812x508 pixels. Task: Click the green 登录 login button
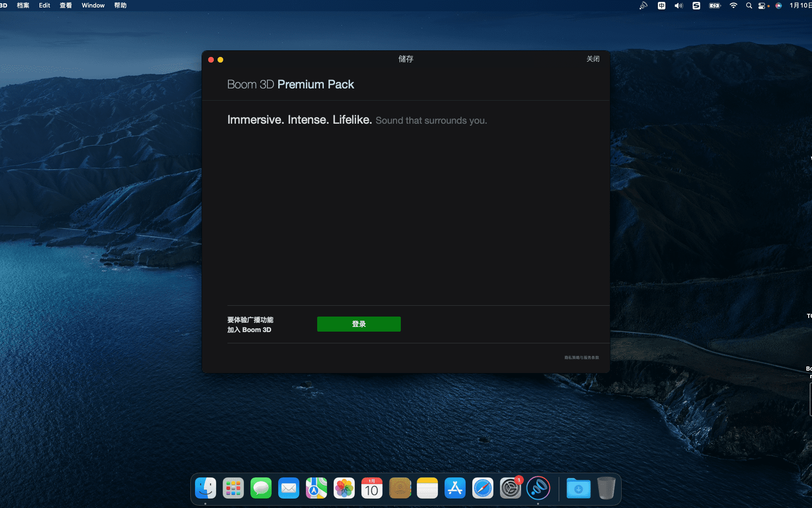click(x=359, y=324)
